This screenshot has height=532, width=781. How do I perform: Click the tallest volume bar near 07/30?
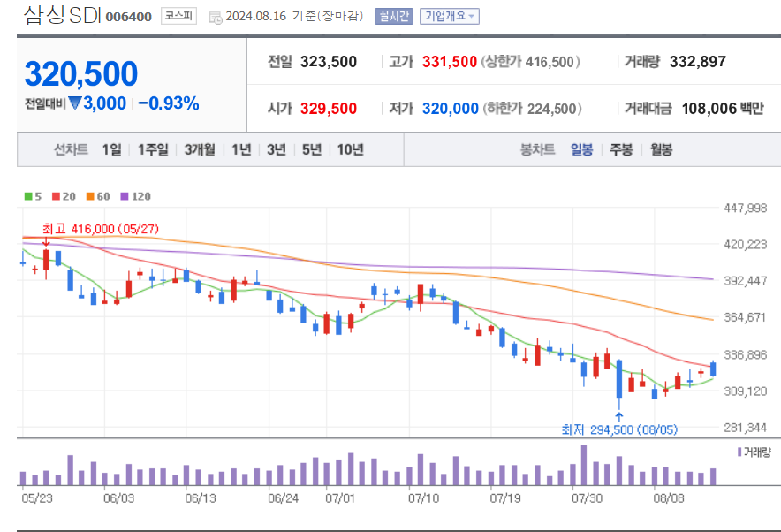[584, 465]
